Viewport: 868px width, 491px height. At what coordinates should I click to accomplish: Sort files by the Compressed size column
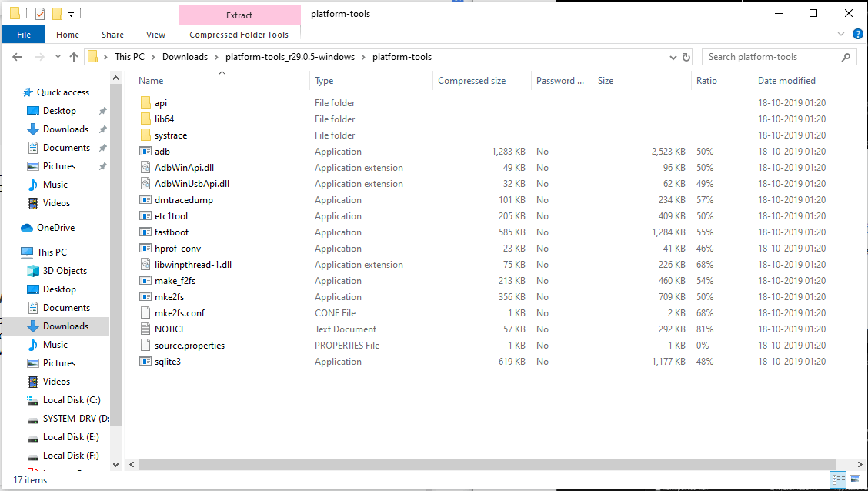pyautogui.click(x=472, y=81)
